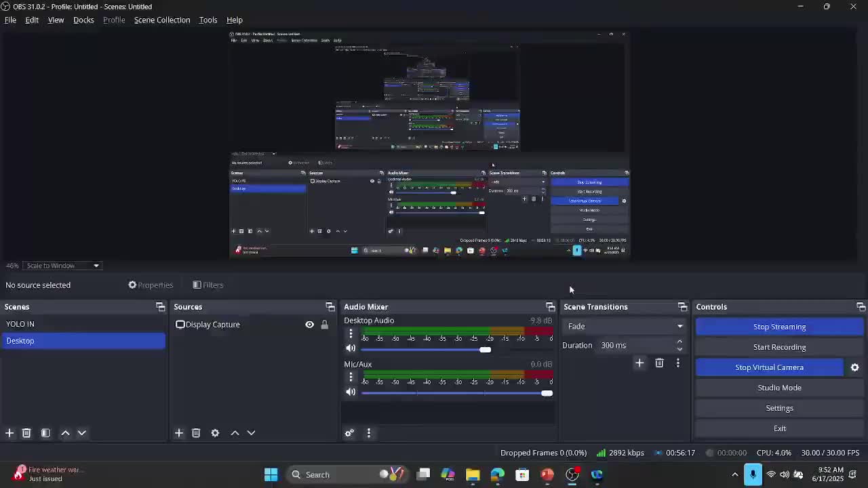Move the selected scene down
The image size is (868, 488).
82,433
